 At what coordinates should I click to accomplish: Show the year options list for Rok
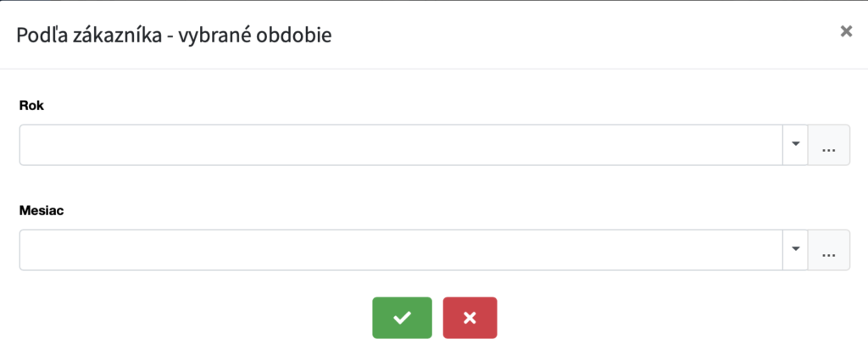795,145
